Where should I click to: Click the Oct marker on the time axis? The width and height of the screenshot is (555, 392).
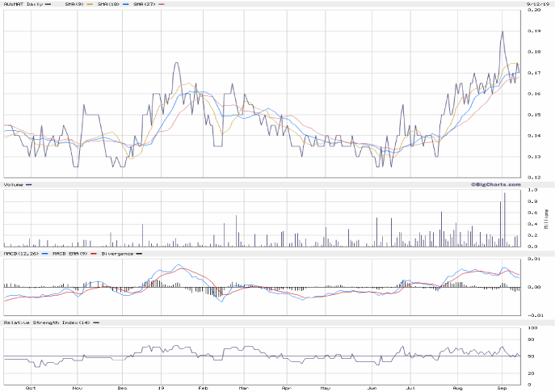pyautogui.click(x=31, y=388)
